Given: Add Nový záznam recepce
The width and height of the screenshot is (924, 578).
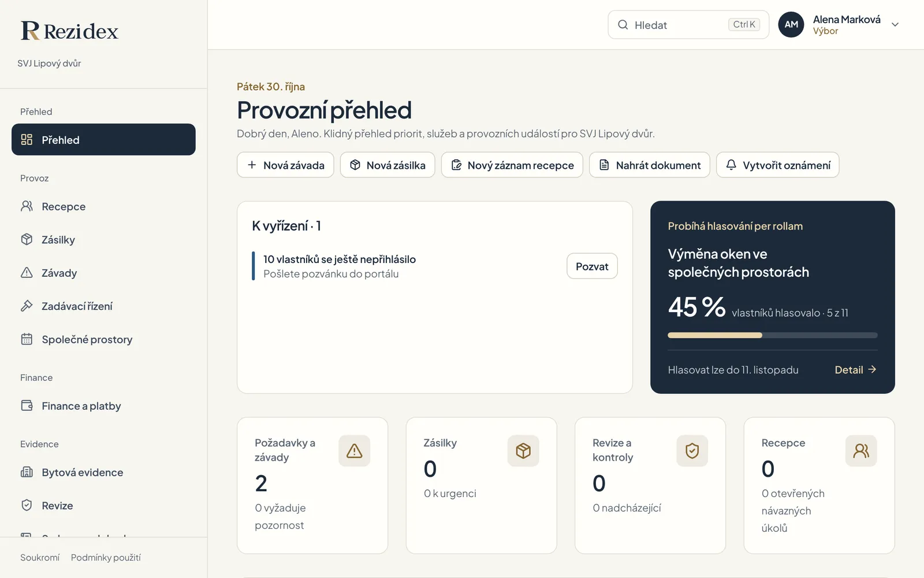Looking at the screenshot, I should (x=512, y=165).
